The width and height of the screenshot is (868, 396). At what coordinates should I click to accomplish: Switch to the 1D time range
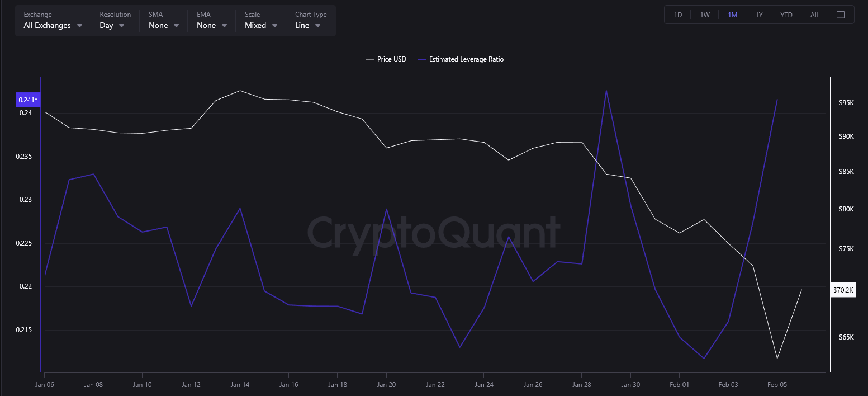[677, 15]
